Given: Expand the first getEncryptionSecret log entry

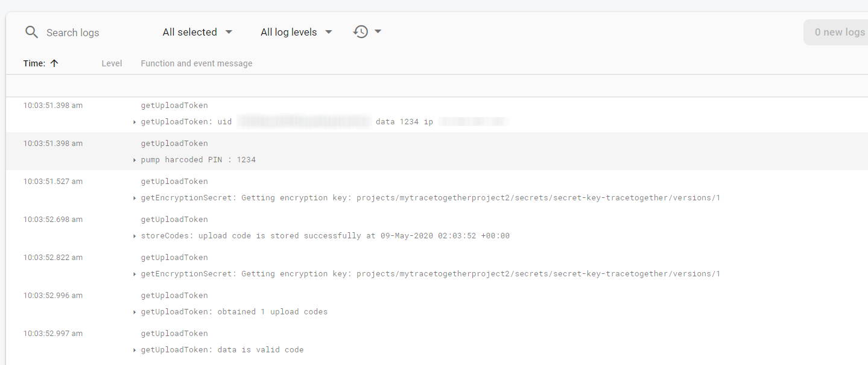Looking at the screenshot, I should coord(134,197).
